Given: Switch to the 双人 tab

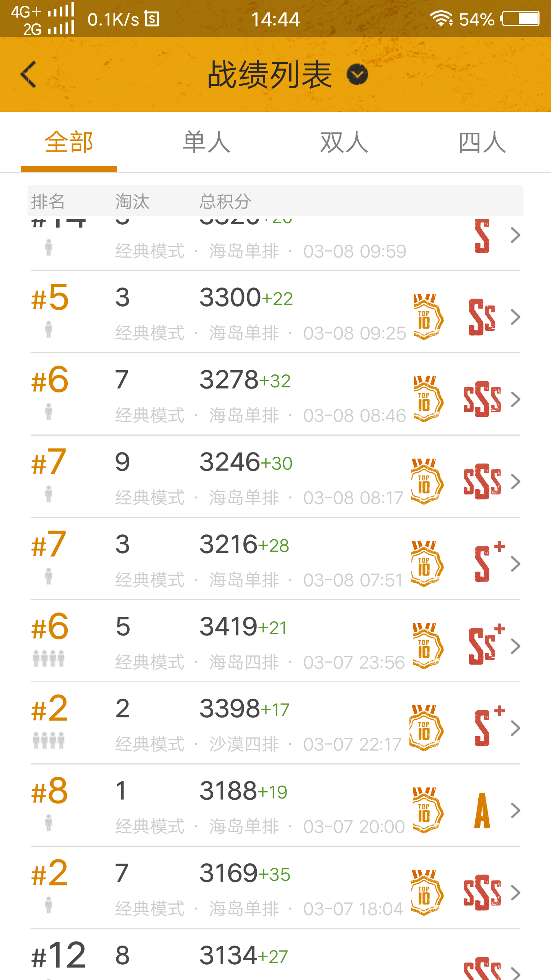Looking at the screenshot, I should pos(344,142).
